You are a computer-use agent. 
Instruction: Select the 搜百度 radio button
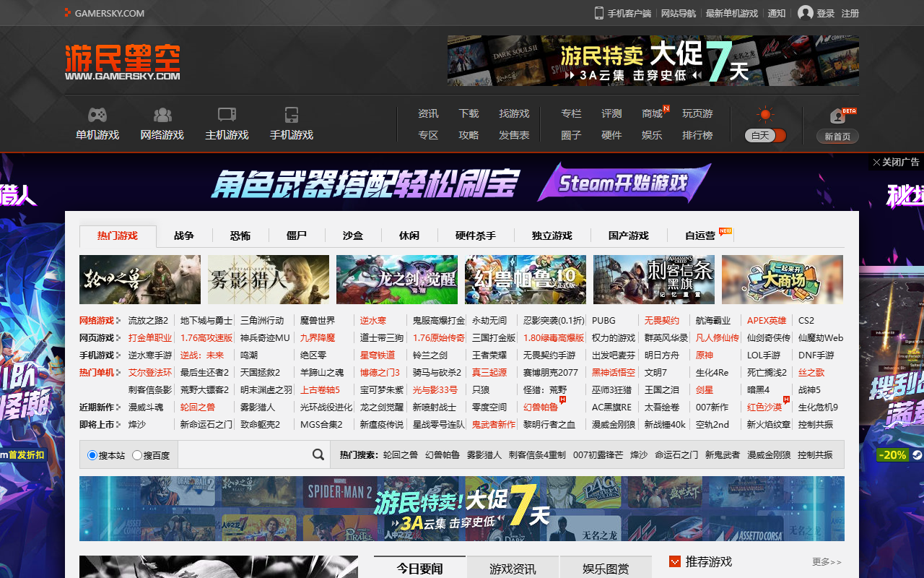click(x=137, y=455)
